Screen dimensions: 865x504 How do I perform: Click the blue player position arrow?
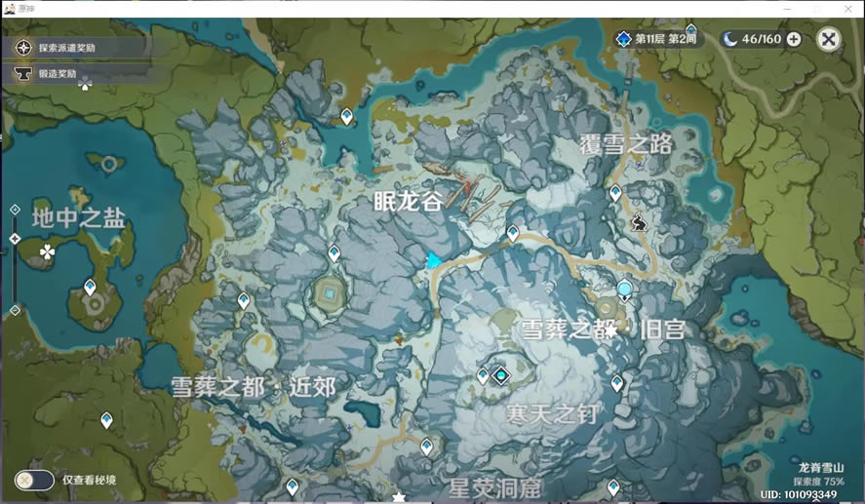[433, 260]
